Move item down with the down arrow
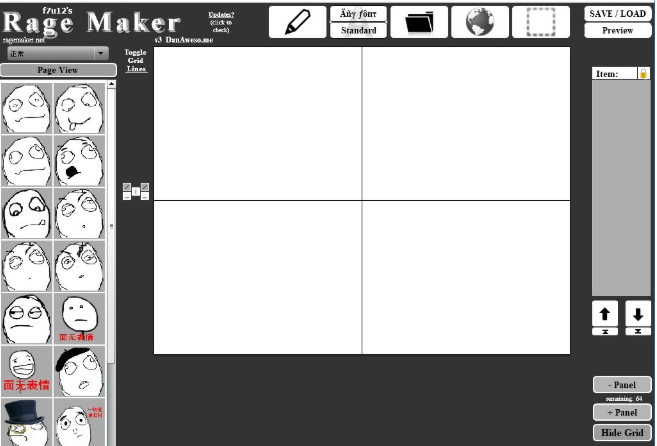 (x=638, y=314)
